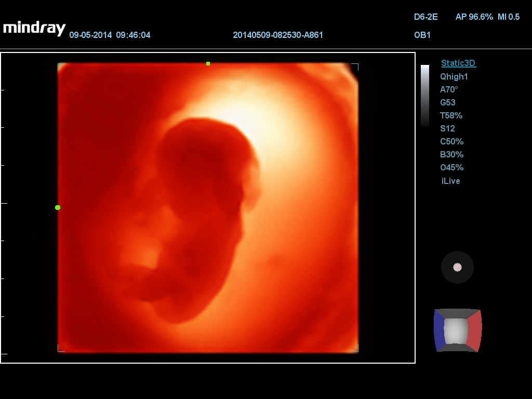Click the bottom-right ROI corner bracket
This screenshot has height=399, width=532.
(355, 349)
